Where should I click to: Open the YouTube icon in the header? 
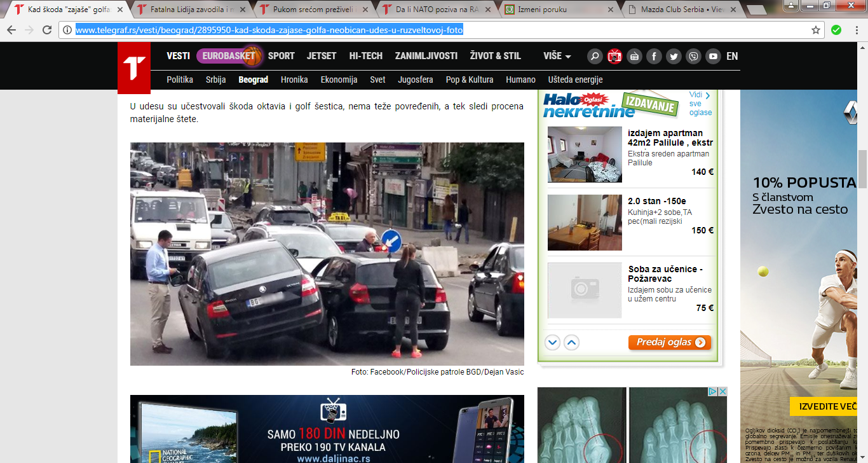[x=714, y=56]
